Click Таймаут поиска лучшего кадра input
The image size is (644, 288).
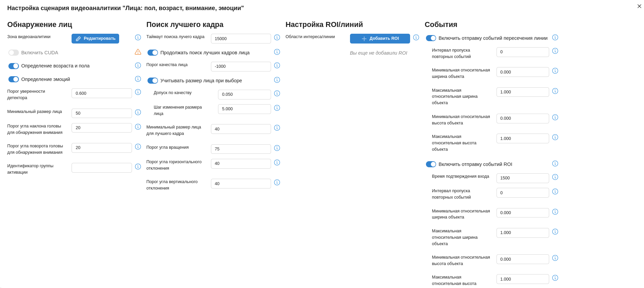click(241, 39)
